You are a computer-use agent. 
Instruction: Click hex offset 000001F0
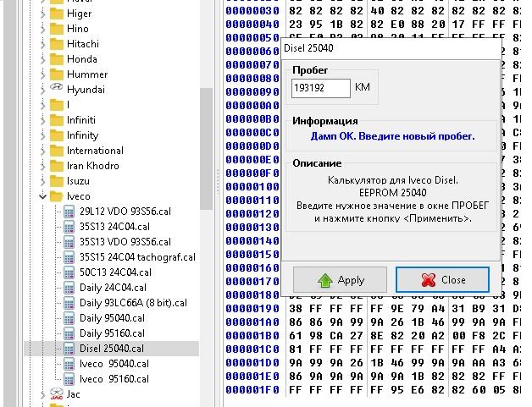tap(252, 390)
